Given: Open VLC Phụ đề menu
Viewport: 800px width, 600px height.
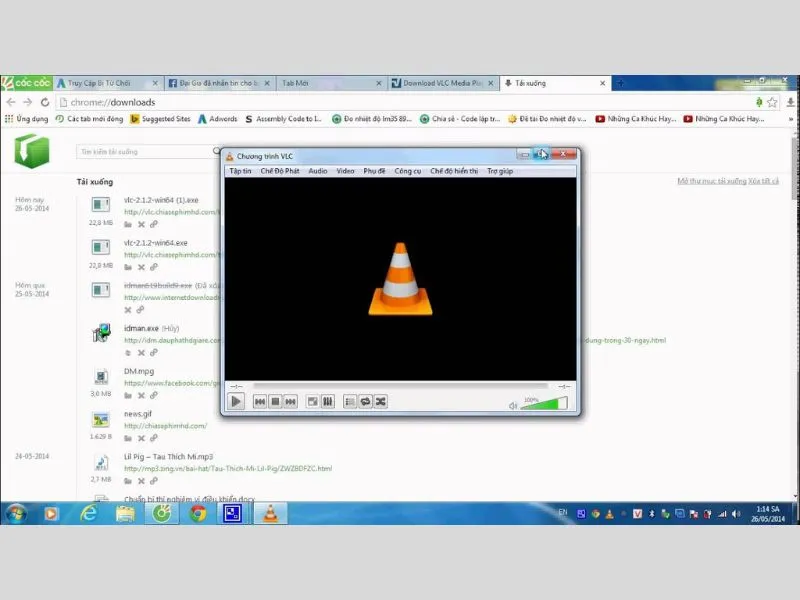Looking at the screenshot, I should point(374,171).
